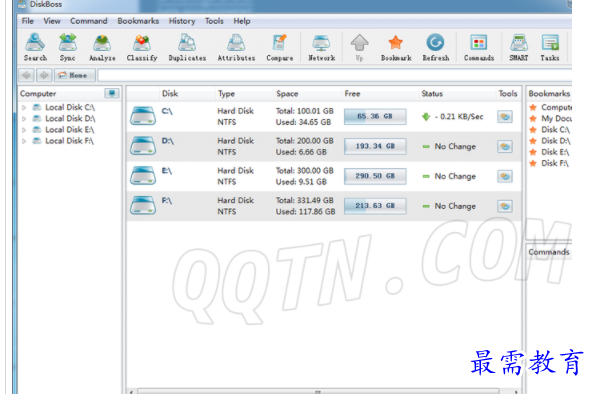The image size is (592, 394).
Task: Open the Search tool
Action: click(x=35, y=47)
